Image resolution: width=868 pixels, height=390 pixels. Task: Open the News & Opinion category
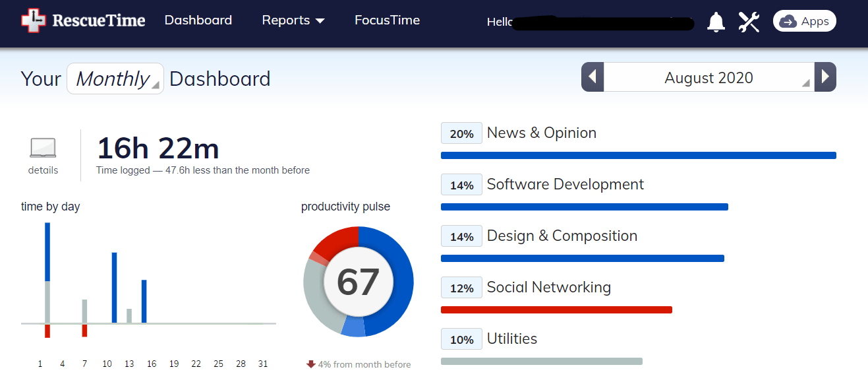point(542,133)
